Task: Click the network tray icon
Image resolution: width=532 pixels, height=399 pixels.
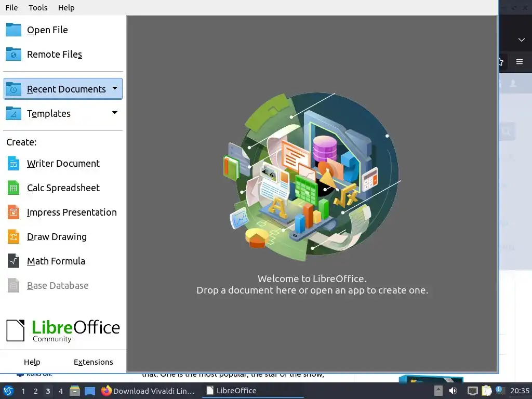Action: pos(472,391)
